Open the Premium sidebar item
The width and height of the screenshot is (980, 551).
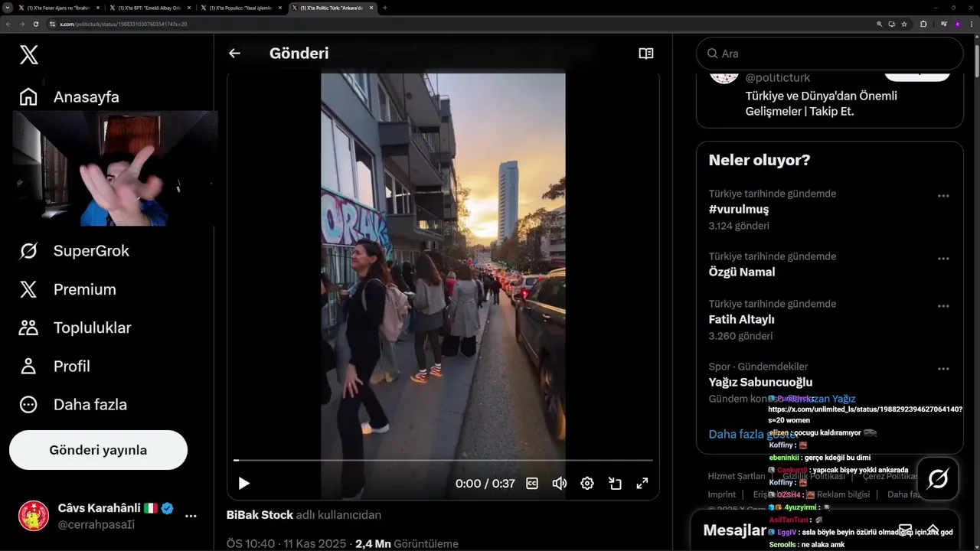click(67, 289)
